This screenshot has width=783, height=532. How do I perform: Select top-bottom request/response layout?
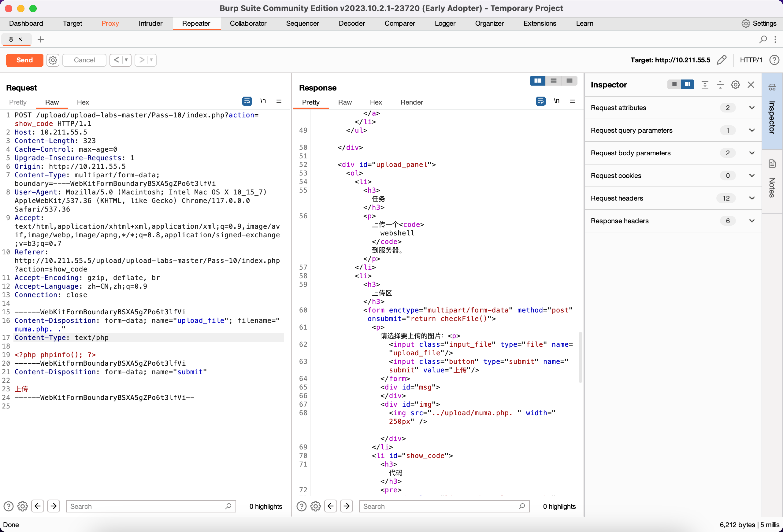pyautogui.click(x=553, y=81)
